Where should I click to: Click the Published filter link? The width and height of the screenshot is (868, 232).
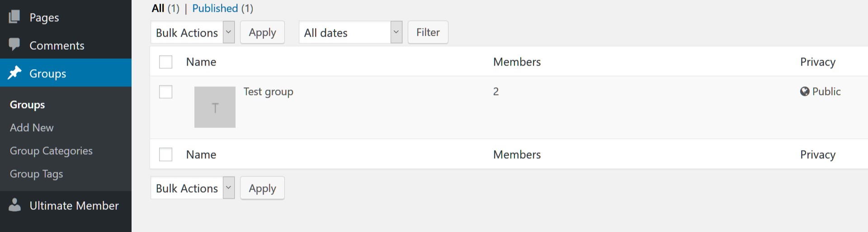[x=215, y=8]
